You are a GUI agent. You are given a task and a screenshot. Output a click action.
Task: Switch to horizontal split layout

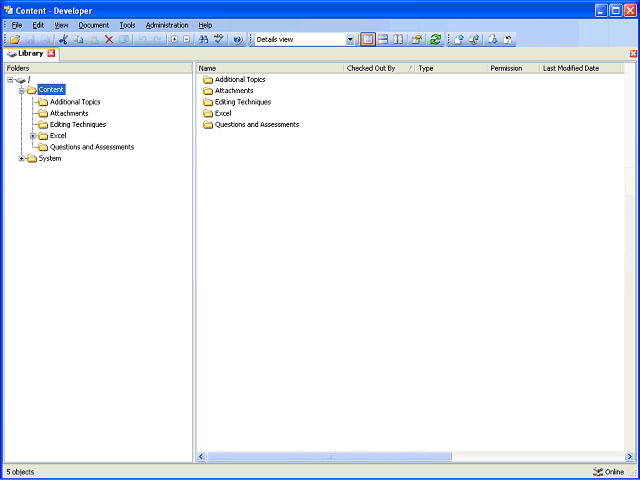click(383, 40)
